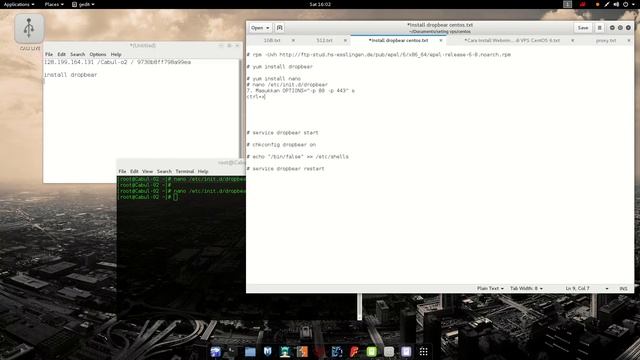Viewport: 640px width, 360px height.
Task: Click the chkconfig dropbear on line
Action: (x=281, y=144)
